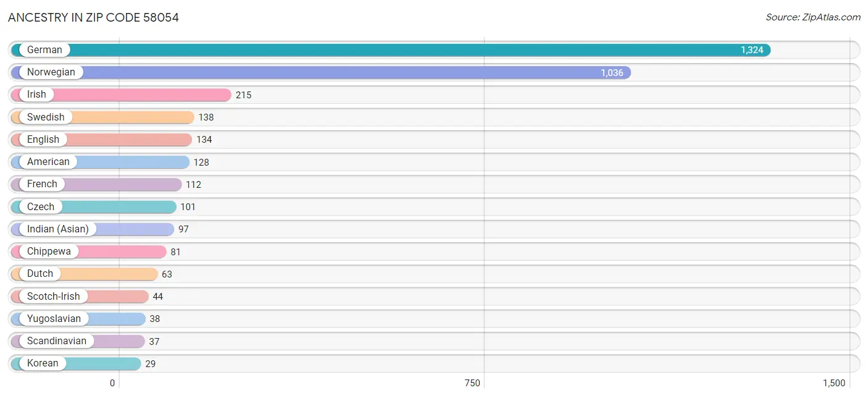
Task: Click the 81 value next to Chippewa
Action: tap(176, 252)
